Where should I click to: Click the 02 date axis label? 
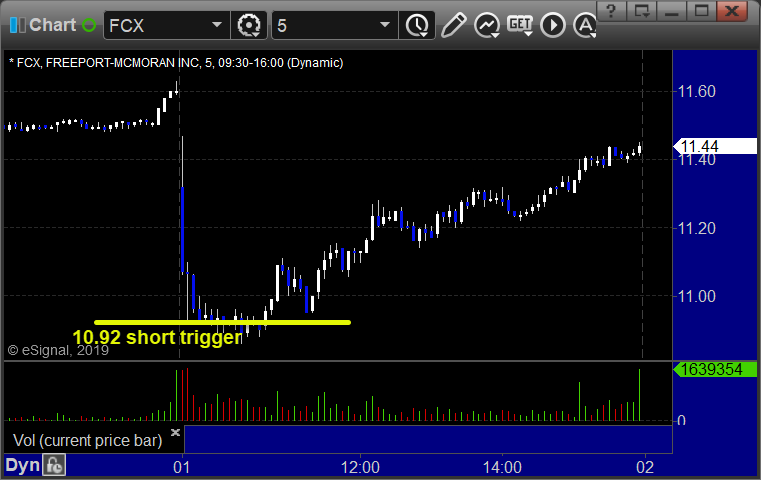point(645,467)
